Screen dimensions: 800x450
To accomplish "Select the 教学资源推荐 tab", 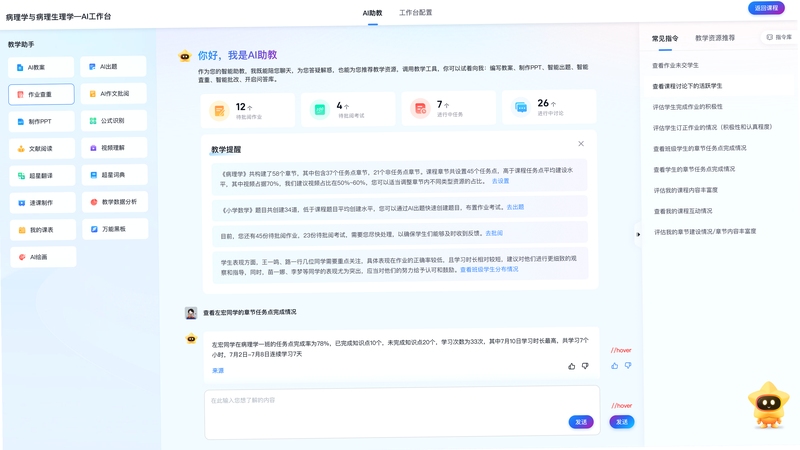I will pos(715,38).
